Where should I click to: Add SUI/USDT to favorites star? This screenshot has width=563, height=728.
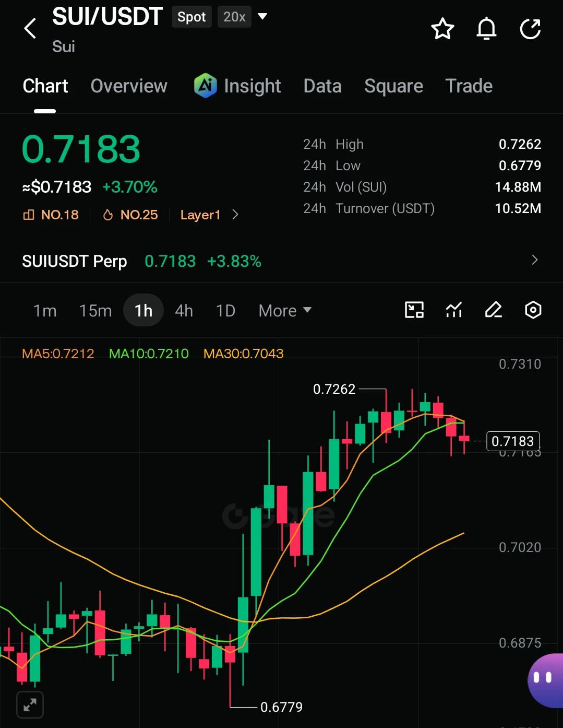coord(442,29)
